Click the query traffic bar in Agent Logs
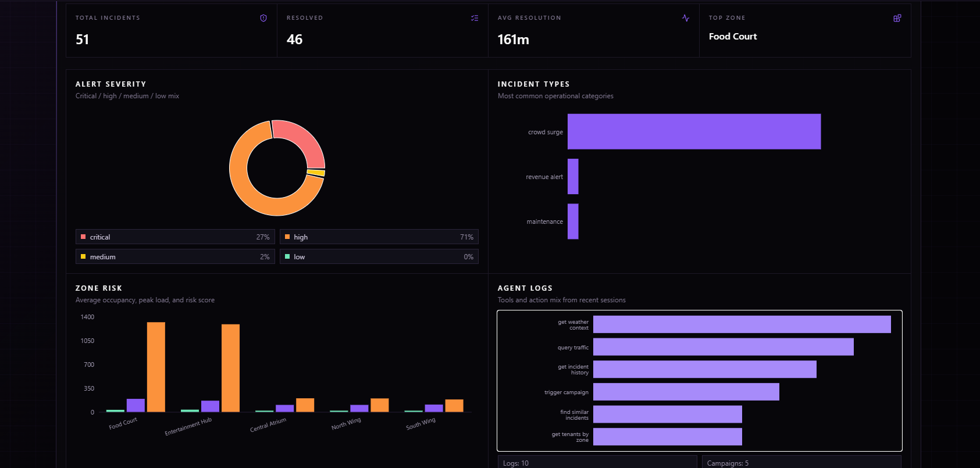Viewport: 980px width, 468px height. coord(724,347)
